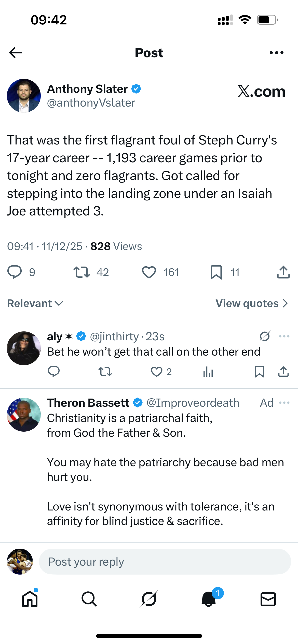Open @anthonyVslater profile handle
This screenshot has height=644, width=298.
pyautogui.click(x=91, y=103)
